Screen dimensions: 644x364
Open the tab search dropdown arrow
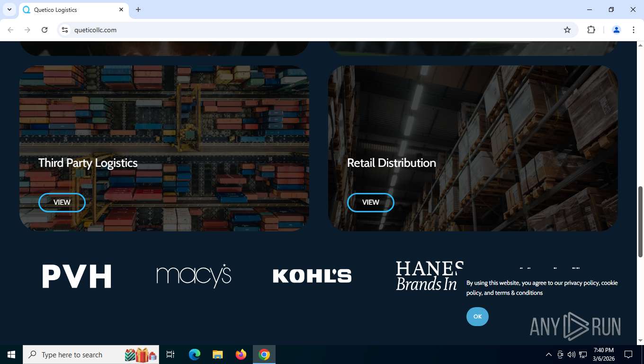coord(9,9)
